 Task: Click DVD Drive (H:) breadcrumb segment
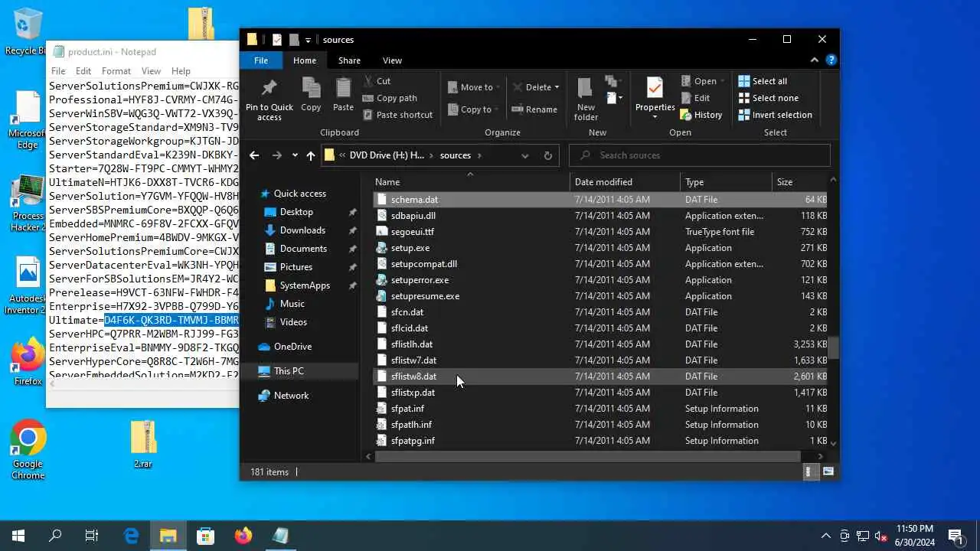pos(387,155)
